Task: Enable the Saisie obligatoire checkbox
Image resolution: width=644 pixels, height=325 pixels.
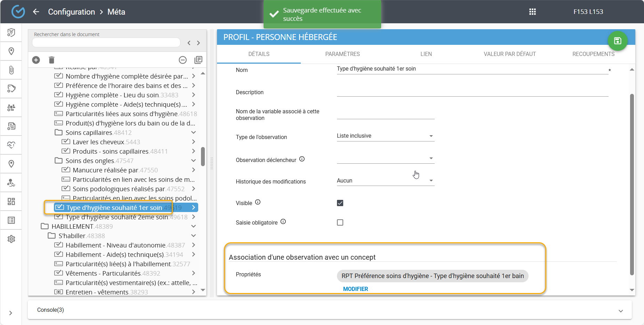Action: click(x=340, y=222)
